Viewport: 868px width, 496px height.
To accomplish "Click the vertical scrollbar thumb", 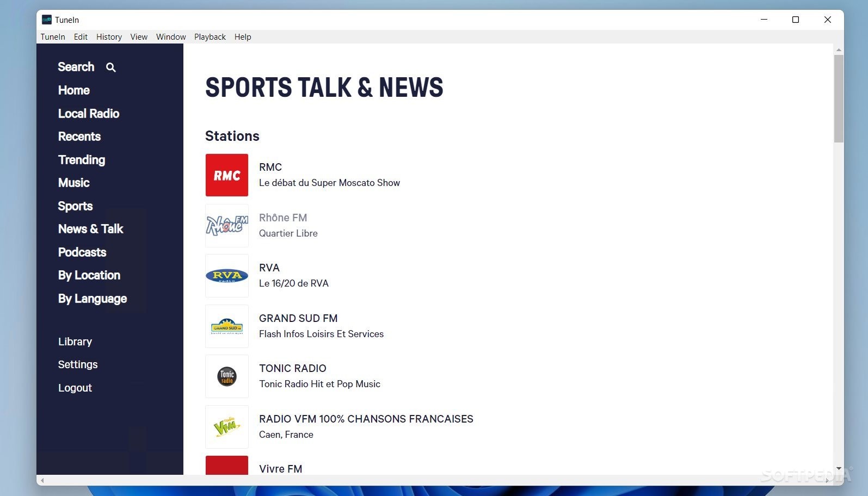I will tap(839, 98).
